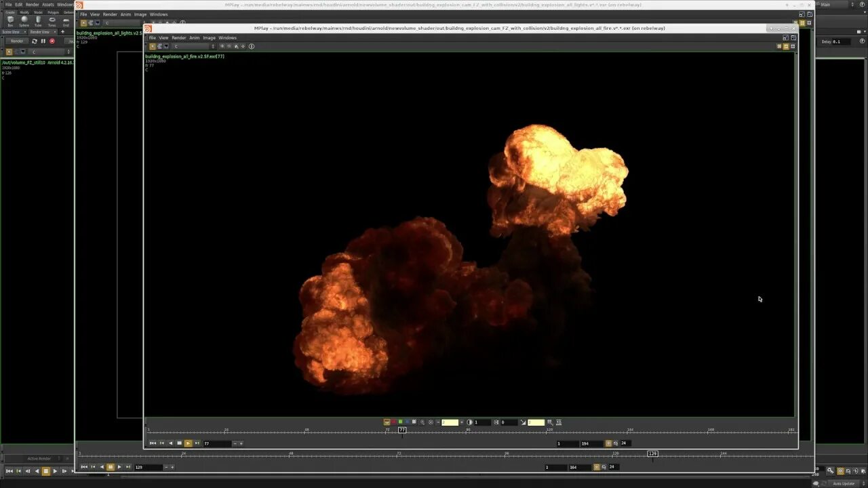Viewport: 868px width, 488px height.
Task: Open image plane dropdown showing C in front MPlay
Action: [x=194, y=46]
